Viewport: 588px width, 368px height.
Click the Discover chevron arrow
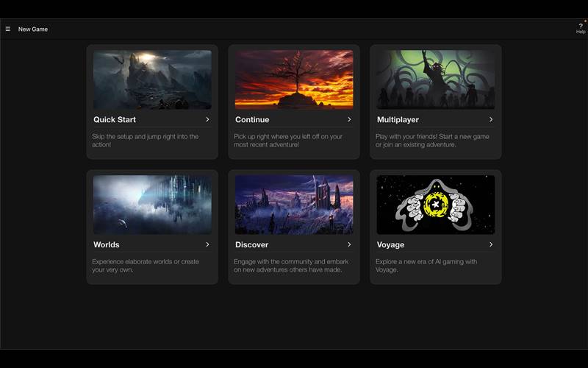pyautogui.click(x=349, y=244)
